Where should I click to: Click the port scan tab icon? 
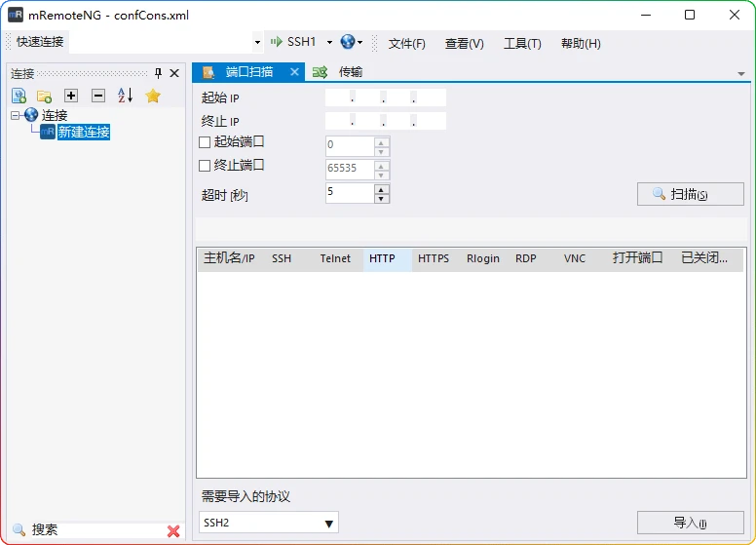click(208, 72)
